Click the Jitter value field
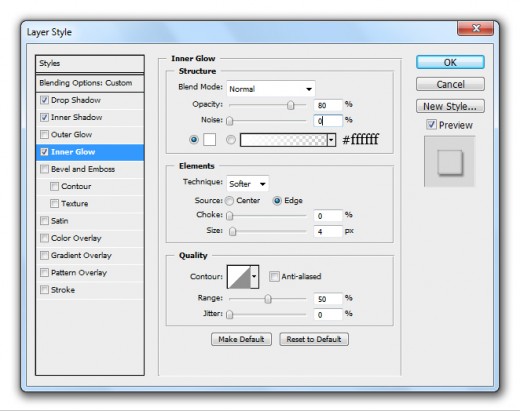 pos(328,314)
